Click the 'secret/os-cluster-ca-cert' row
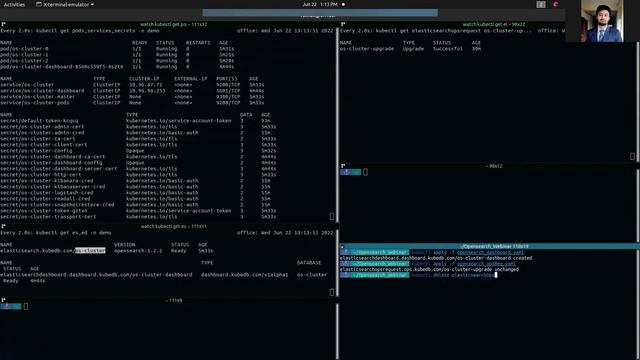 [x=138, y=139]
